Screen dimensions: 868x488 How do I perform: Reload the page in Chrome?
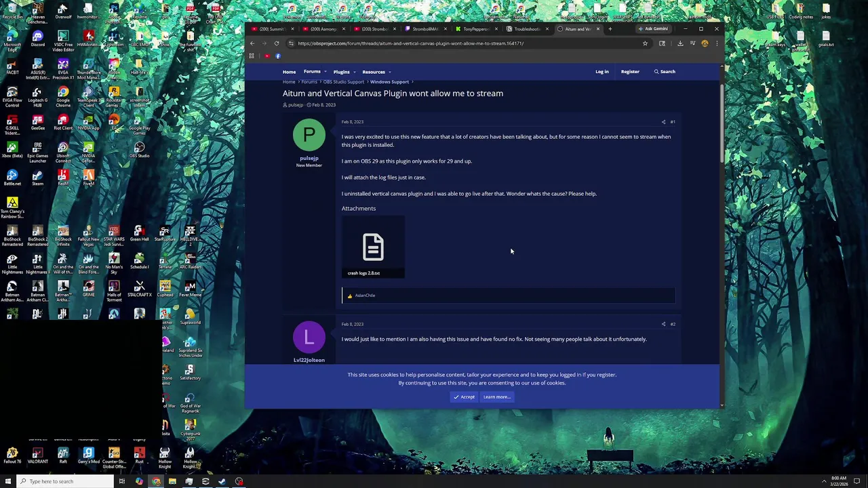coord(276,43)
